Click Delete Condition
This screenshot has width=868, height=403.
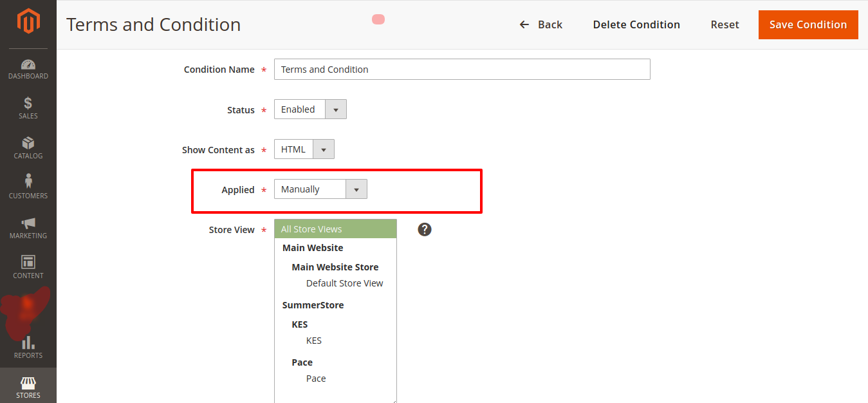pyautogui.click(x=636, y=24)
